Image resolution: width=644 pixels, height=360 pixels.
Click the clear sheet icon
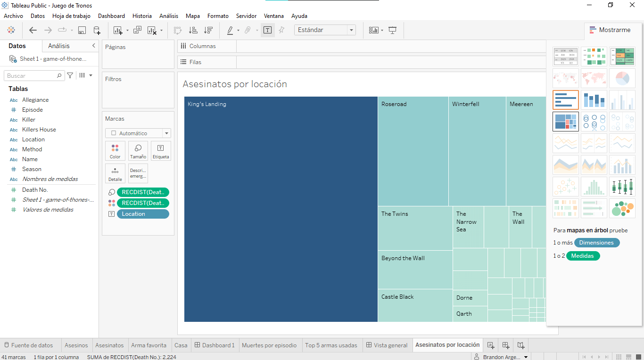[152, 30]
